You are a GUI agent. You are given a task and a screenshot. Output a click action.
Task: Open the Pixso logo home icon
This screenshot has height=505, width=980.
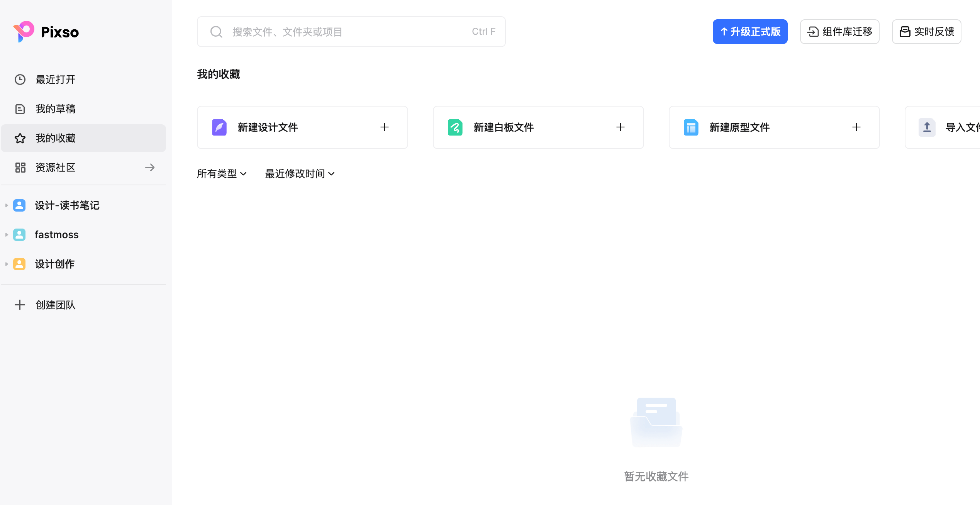click(24, 32)
